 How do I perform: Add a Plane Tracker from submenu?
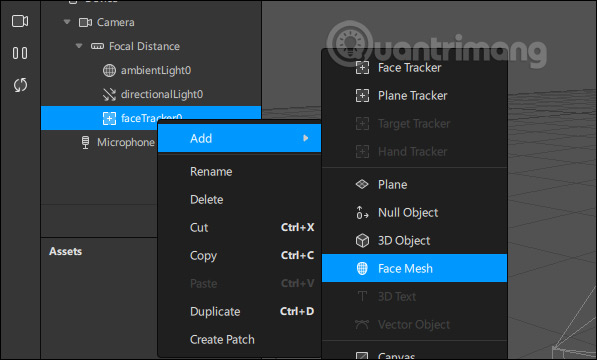click(414, 96)
